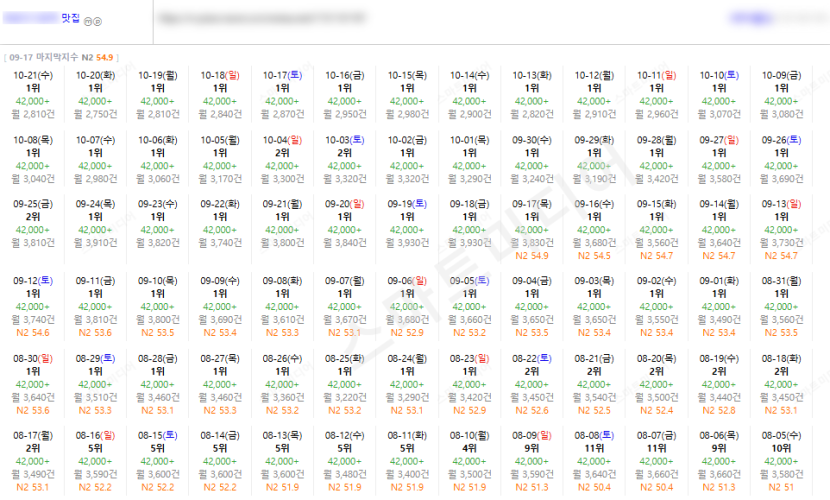
Task: Select the 10-09(금) date header
Action: 781,76
